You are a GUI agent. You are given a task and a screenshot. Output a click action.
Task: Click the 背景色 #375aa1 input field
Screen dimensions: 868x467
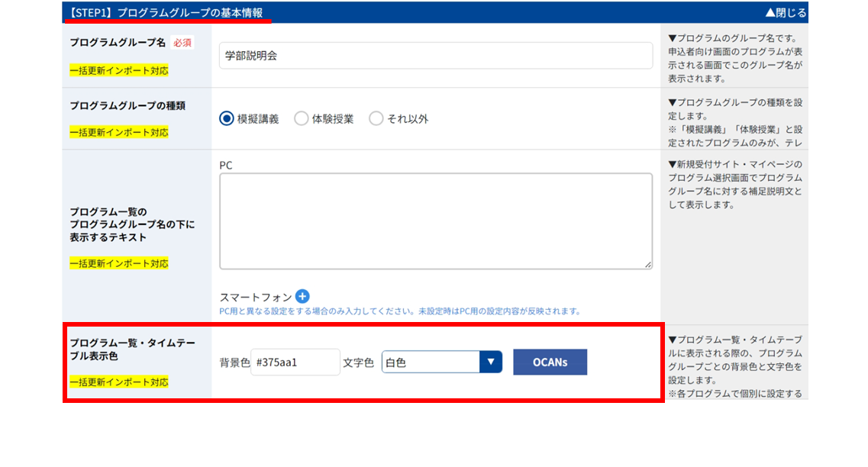coord(295,362)
